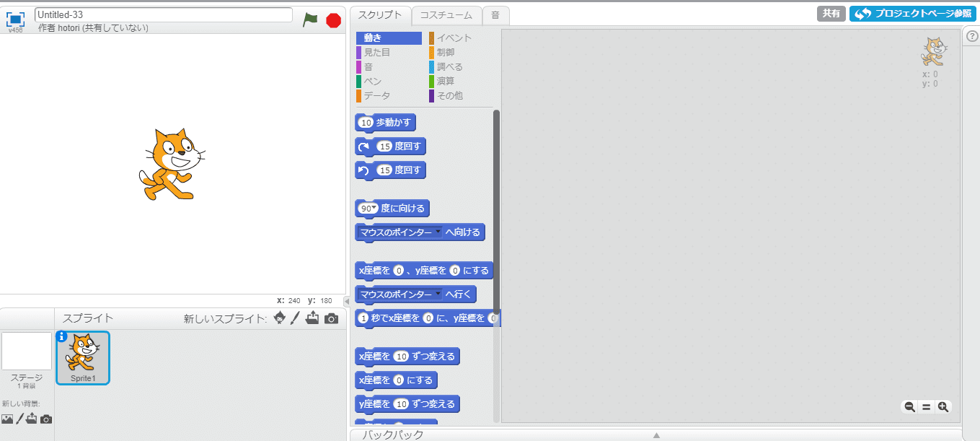Select the 動き block category
Image resolution: width=980 pixels, height=441 pixels.
(389, 38)
